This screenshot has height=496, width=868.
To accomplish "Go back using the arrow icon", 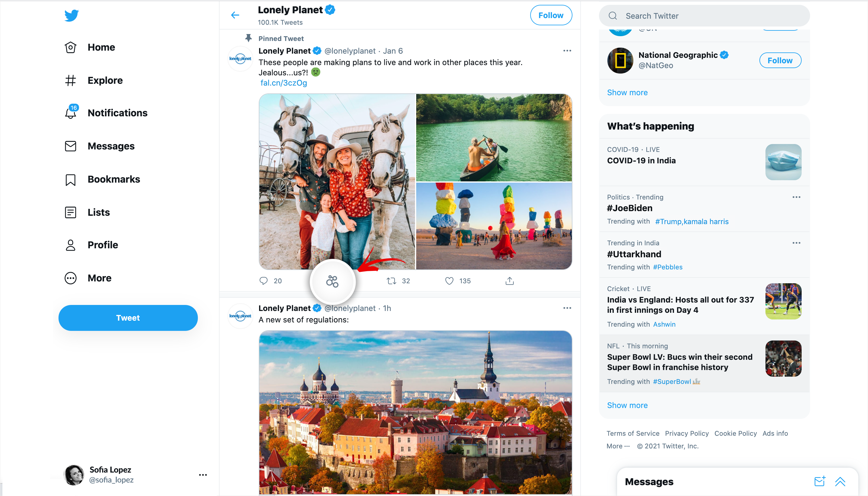I will (x=235, y=15).
